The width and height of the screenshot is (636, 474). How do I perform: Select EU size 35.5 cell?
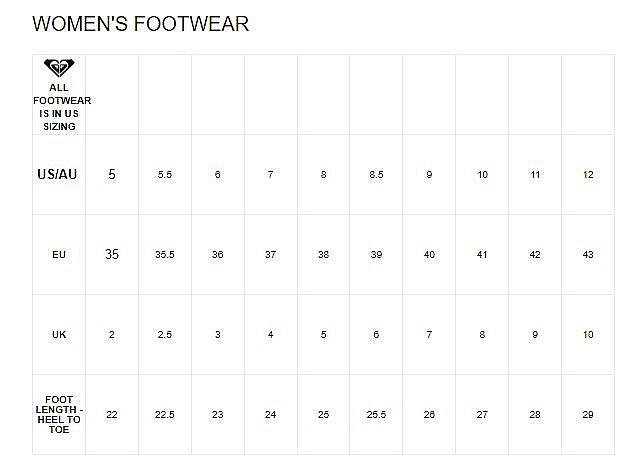(x=165, y=254)
